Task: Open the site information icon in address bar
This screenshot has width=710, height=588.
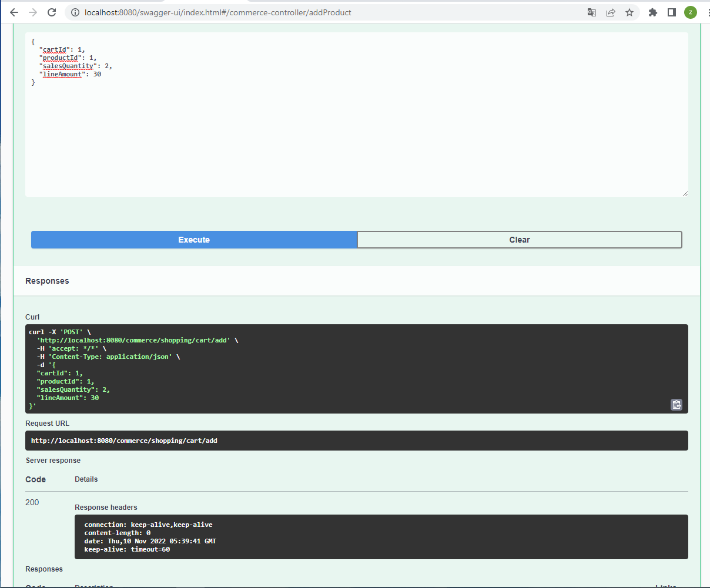Action: 75,12
